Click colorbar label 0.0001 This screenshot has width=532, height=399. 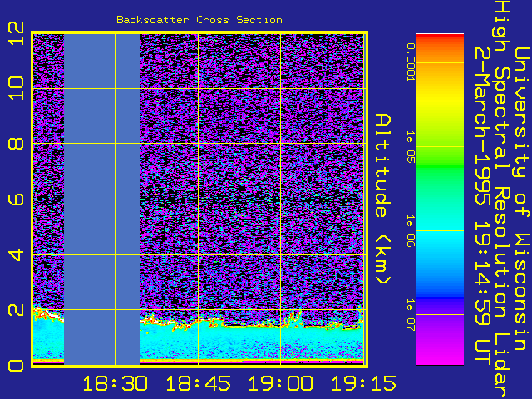(x=411, y=62)
